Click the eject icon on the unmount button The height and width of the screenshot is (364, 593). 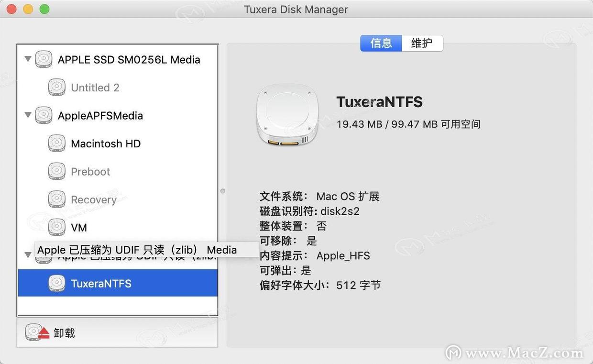[44, 333]
